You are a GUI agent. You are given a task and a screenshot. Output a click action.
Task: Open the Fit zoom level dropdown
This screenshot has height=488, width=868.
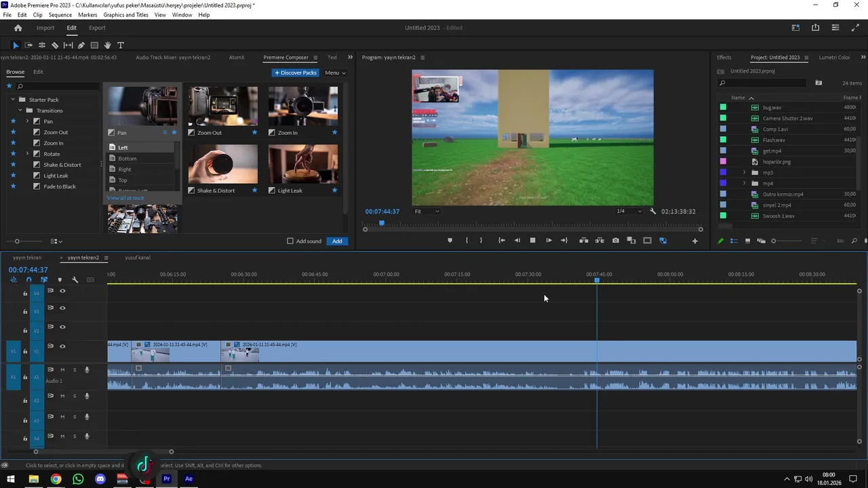tap(427, 211)
